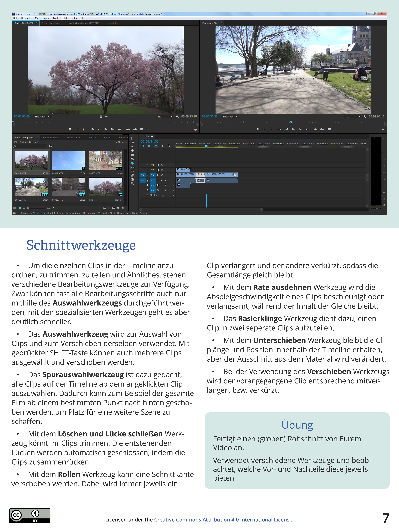Select the Rate Stretch tool

(x=132, y=159)
